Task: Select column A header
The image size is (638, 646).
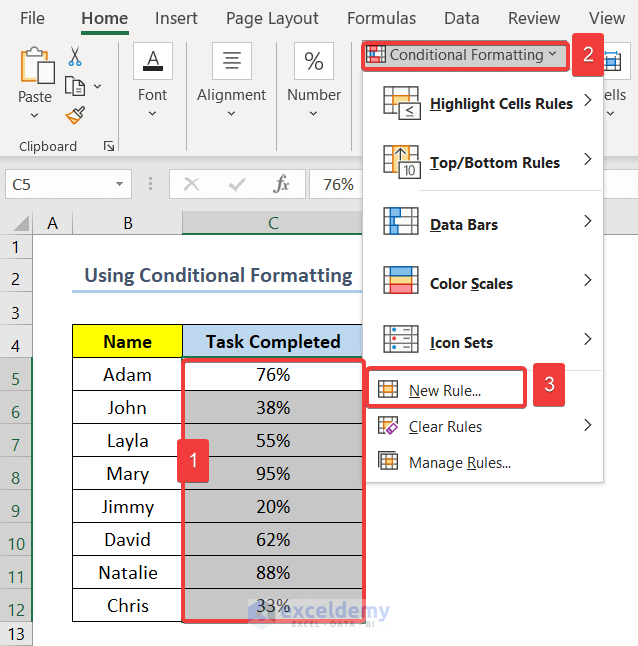Action: tap(53, 223)
